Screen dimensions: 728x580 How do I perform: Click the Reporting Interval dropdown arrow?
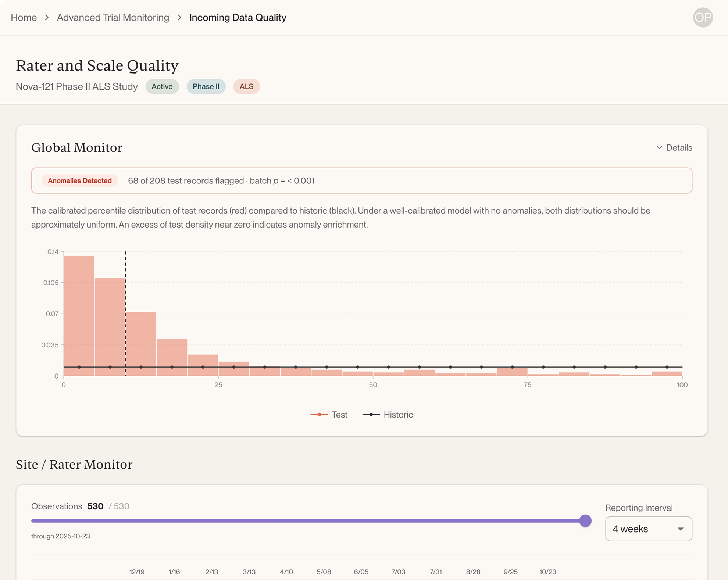point(681,529)
